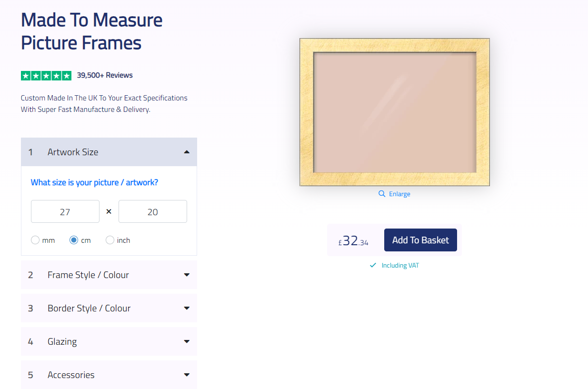
Task: Select the inch unit radio button
Action: [110, 240]
